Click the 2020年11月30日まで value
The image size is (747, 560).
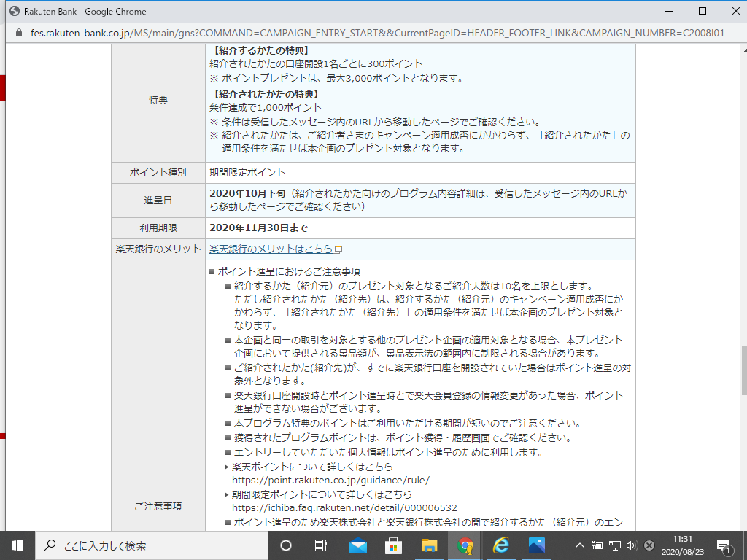pos(259,228)
